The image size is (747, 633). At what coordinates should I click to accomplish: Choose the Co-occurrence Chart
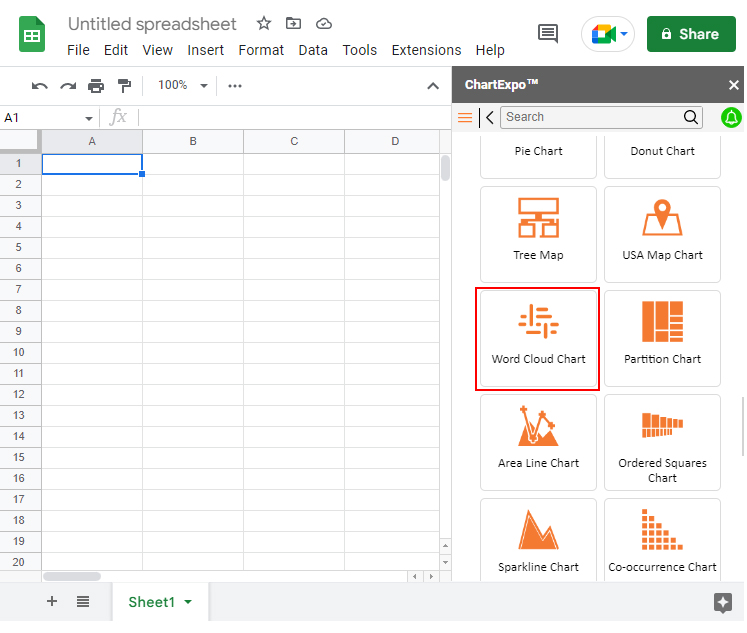pos(662,540)
